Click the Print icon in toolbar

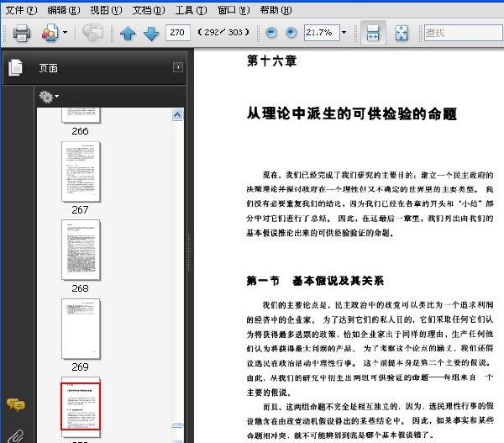point(22,33)
